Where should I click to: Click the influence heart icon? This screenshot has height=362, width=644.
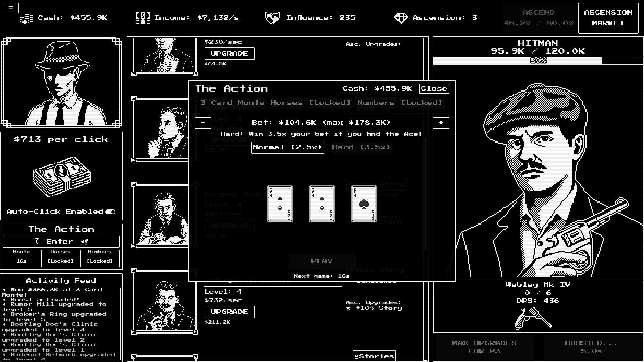click(272, 18)
